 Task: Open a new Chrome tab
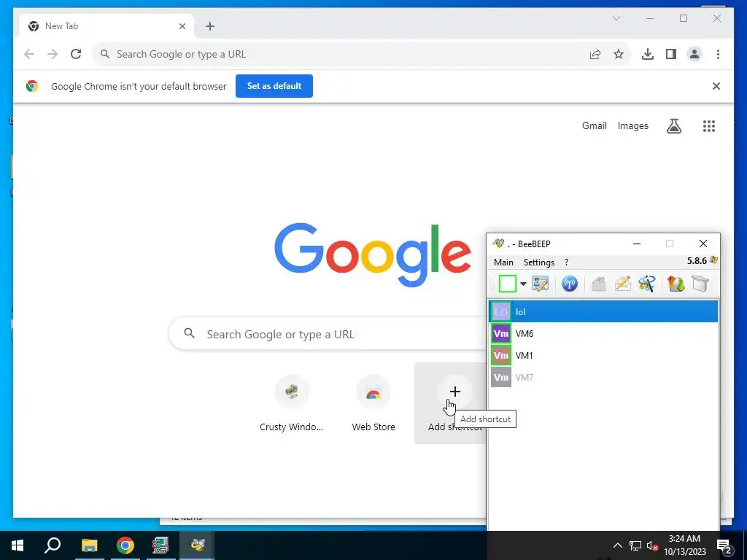(210, 26)
